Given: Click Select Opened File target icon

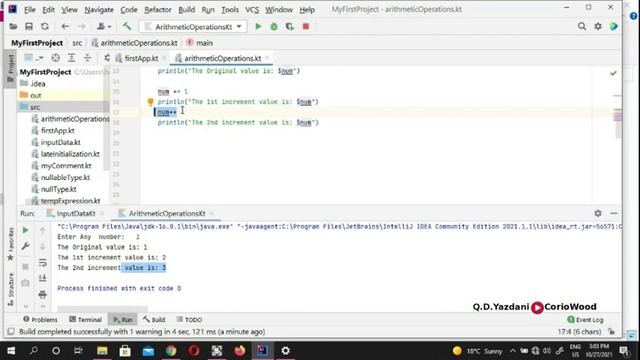Looking at the screenshot, I should tap(56, 58).
